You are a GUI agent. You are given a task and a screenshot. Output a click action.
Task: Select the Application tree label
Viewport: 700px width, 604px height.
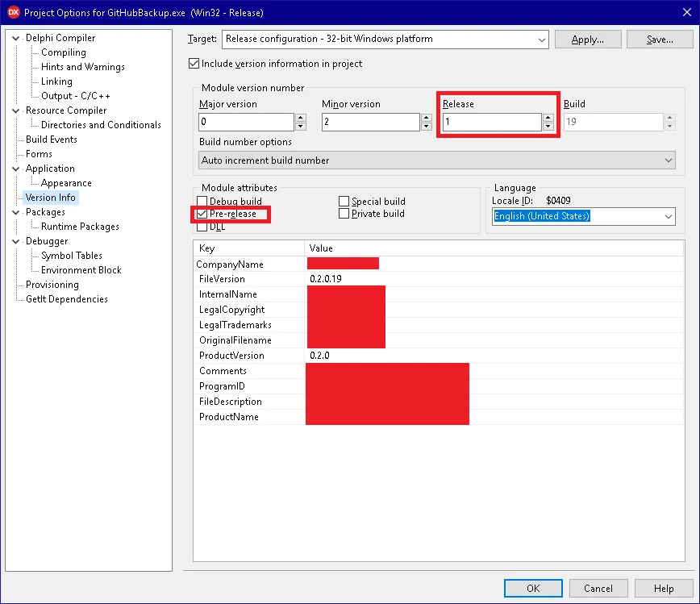point(50,169)
